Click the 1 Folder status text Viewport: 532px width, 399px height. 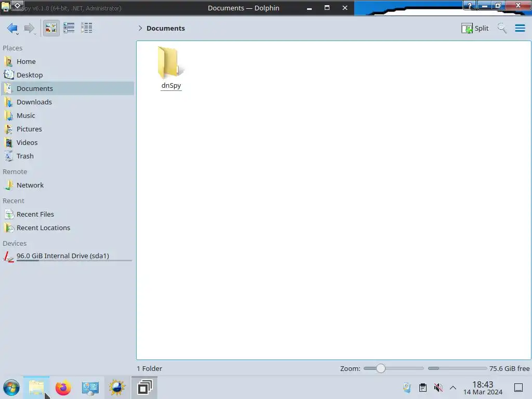(x=149, y=368)
